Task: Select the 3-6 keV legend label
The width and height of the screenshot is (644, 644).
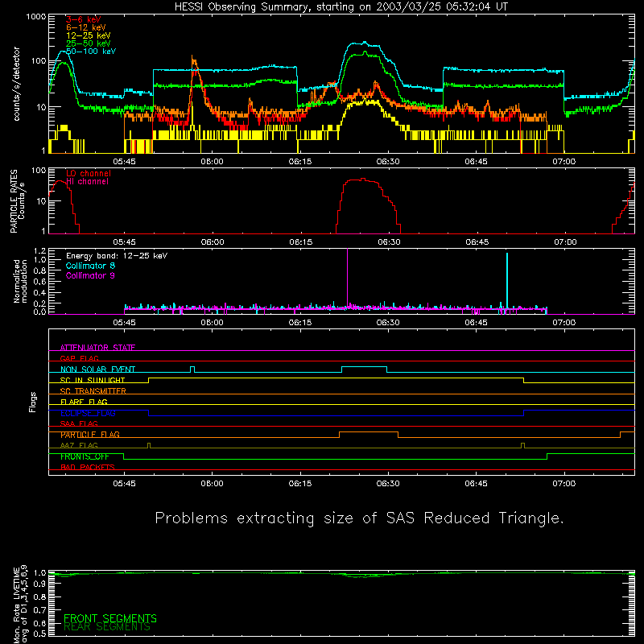Action: pyautogui.click(x=83, y=19)
